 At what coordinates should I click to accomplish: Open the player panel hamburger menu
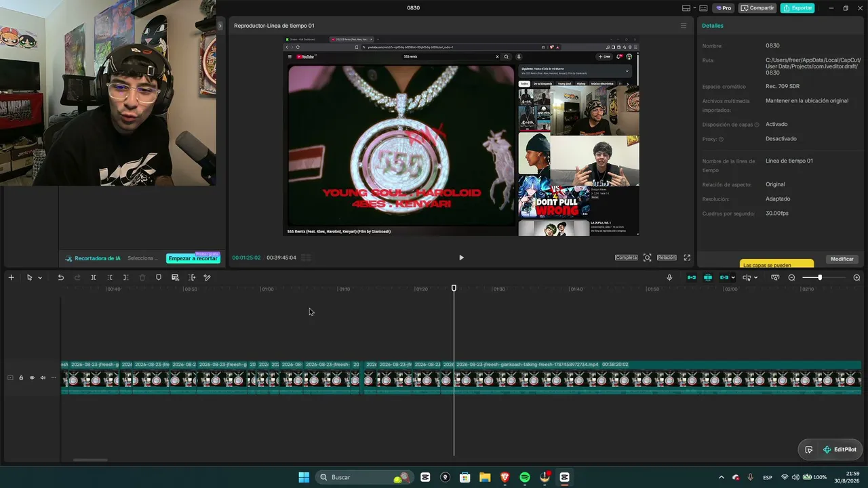684,26
